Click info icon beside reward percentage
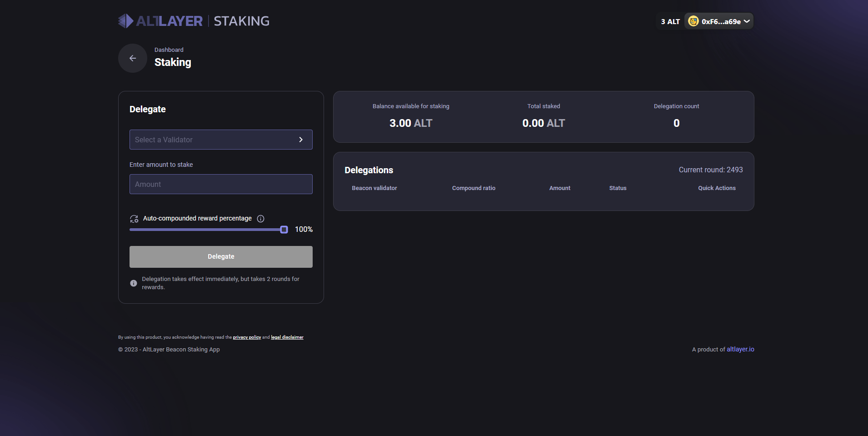 point(260,219)
